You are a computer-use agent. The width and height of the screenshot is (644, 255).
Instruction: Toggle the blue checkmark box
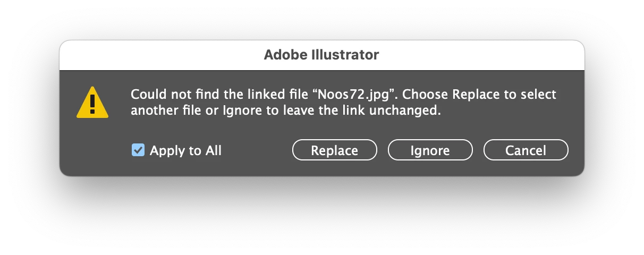click(x=138, y=150)
